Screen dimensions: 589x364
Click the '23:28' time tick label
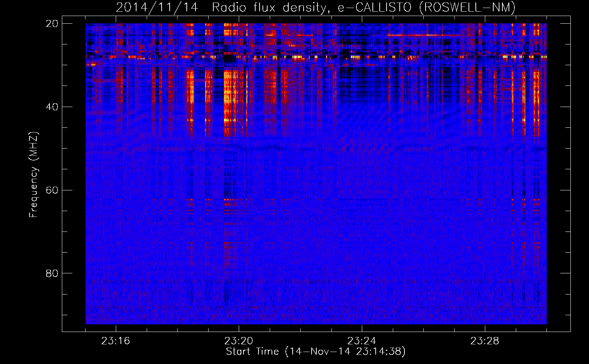point(485,341)
